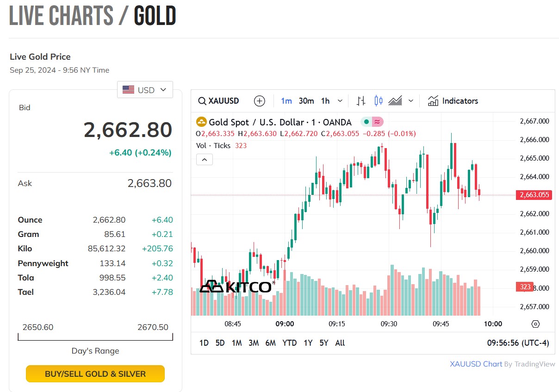Viewport: 559px width, 392px height.
Task: Select the YTD date range
Action: (289, 343)
